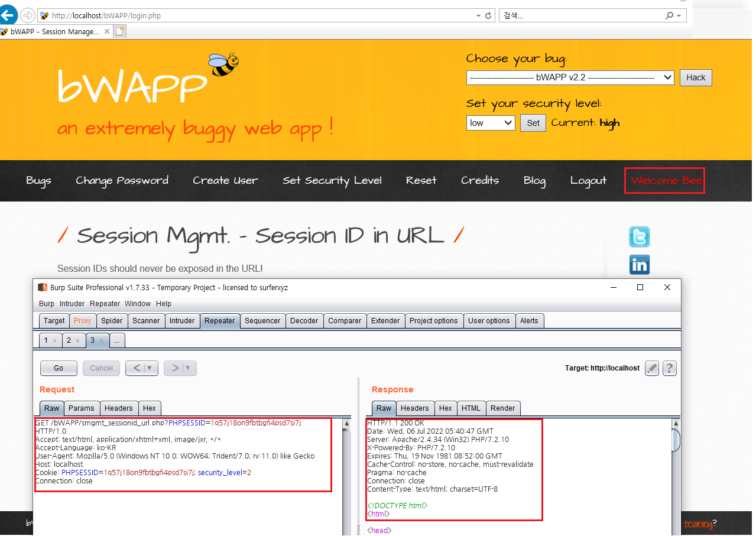Click the Go button in Repeater

click(x=59, y=368)
